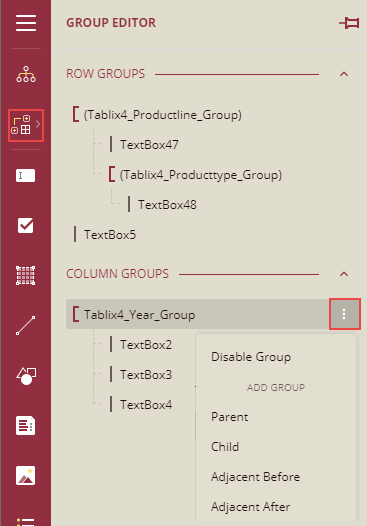Select the Image tool

tap(25, 475)
